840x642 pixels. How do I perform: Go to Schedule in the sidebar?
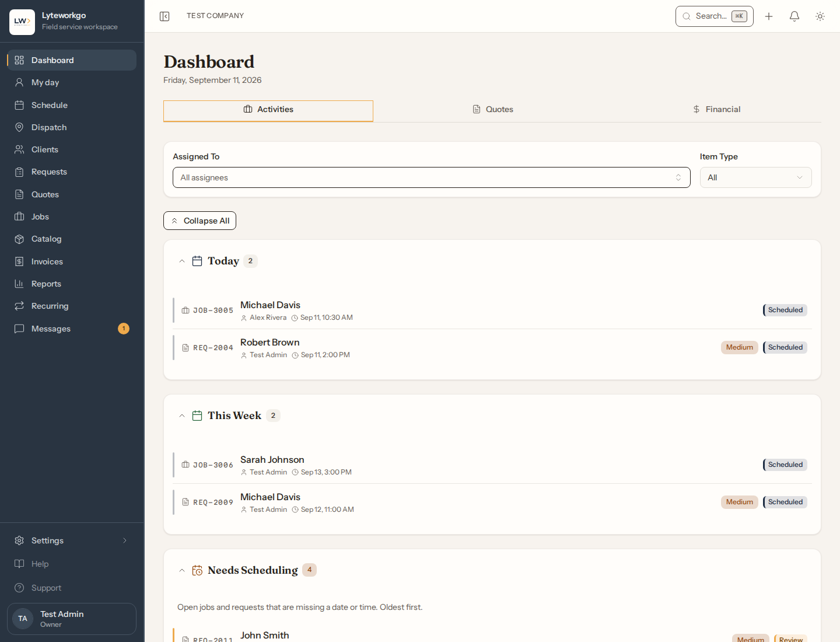pyautogui.click(x=72, y=105)
